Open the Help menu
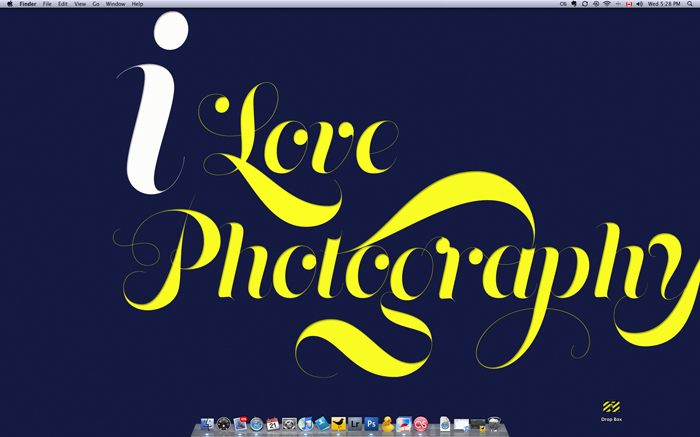Screen dimensions: 700x437 pos(137,4)
